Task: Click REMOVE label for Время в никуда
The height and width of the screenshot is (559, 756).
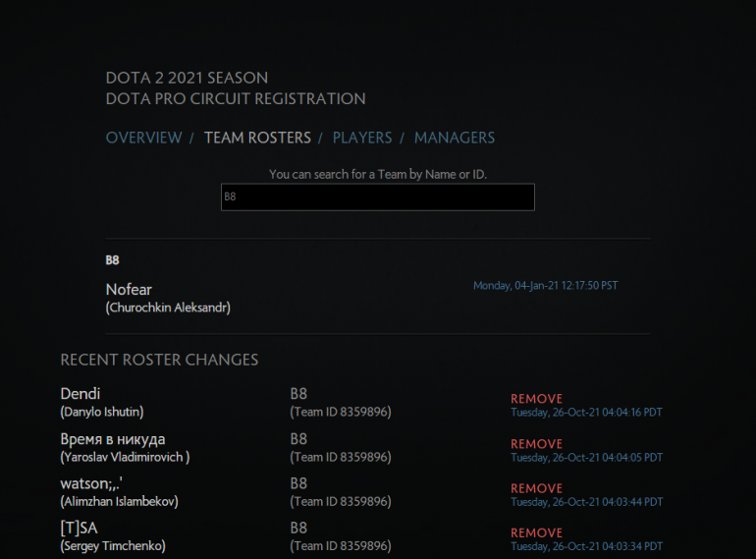Action: coord(536,444)
